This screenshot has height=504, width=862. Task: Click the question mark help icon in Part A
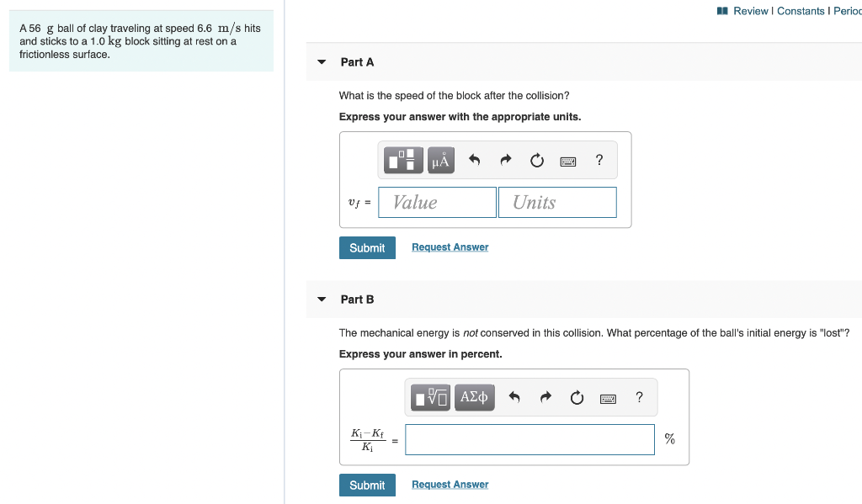(599, 160)
